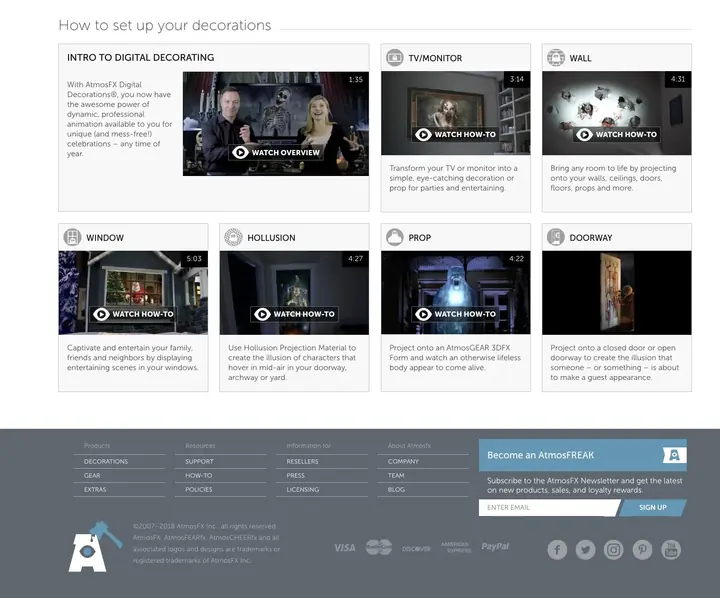The image size is (720, 598).
Task: Open the Doorway video thumbnail
Action: point(617,293)
